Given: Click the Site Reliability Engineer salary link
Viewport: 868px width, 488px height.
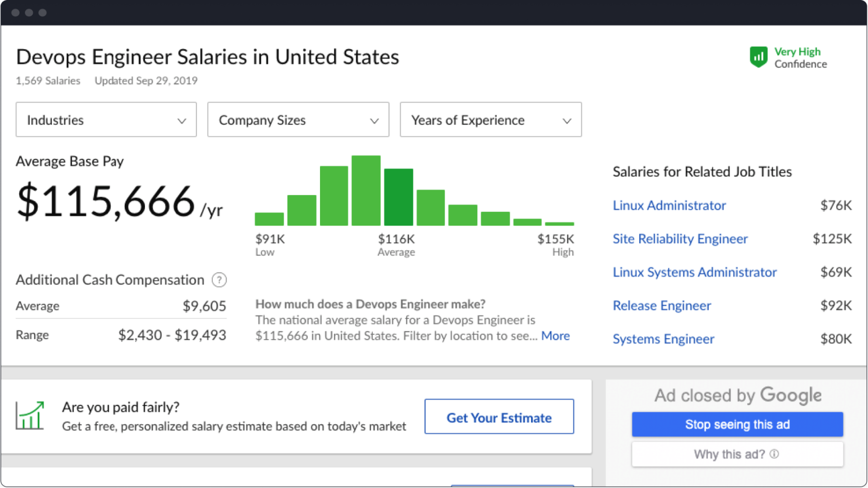Looking at the screenshot, I should click(681, 238).
